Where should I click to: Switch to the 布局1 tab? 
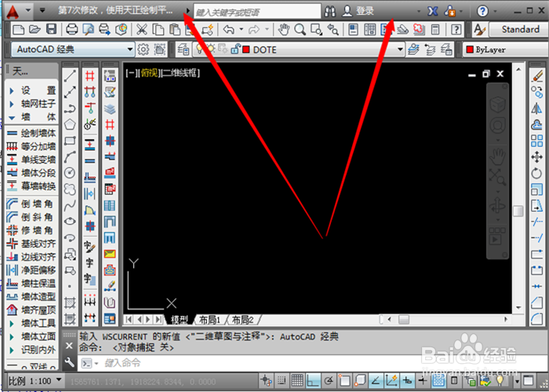click(210, 320)
